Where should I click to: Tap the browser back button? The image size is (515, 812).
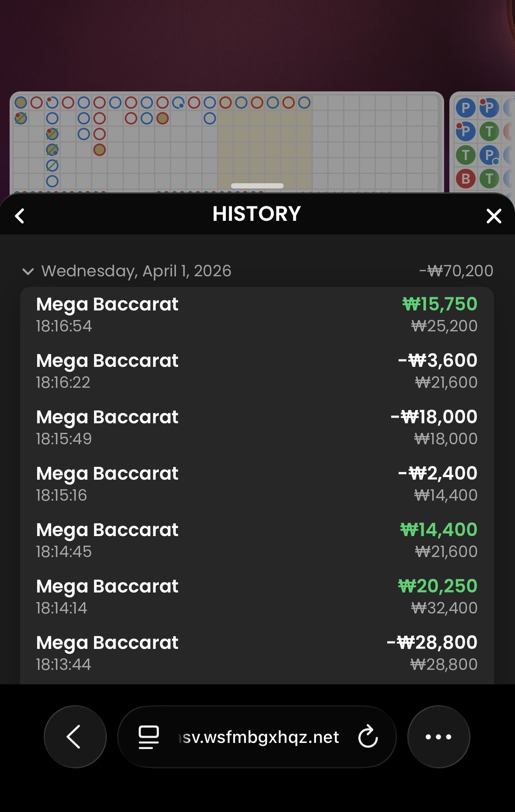click(x=75, y=737)
